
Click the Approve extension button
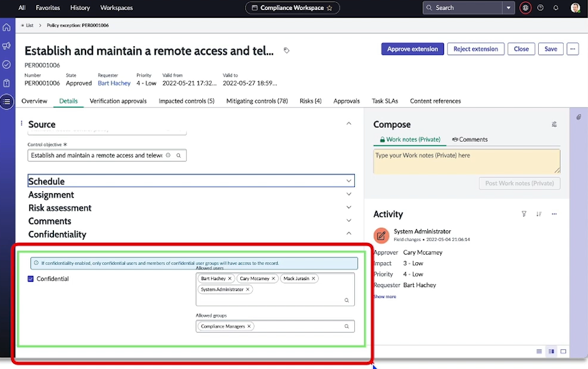tap(412, 49)
